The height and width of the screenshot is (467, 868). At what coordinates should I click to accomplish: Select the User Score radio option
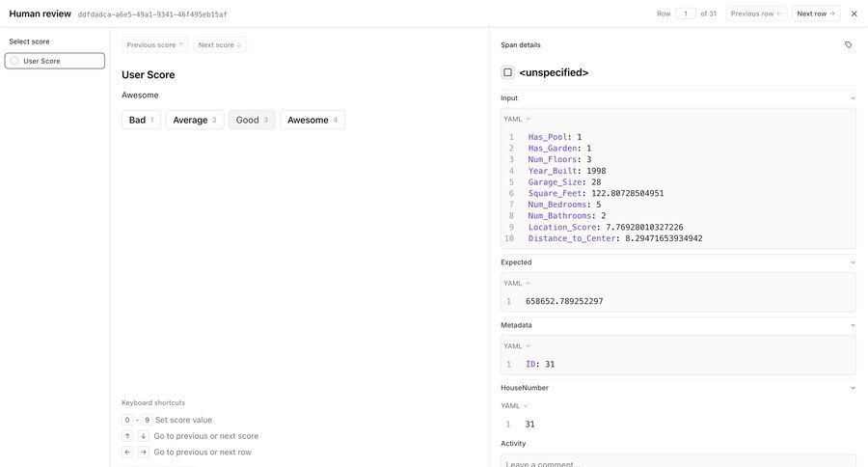point(55,61)
